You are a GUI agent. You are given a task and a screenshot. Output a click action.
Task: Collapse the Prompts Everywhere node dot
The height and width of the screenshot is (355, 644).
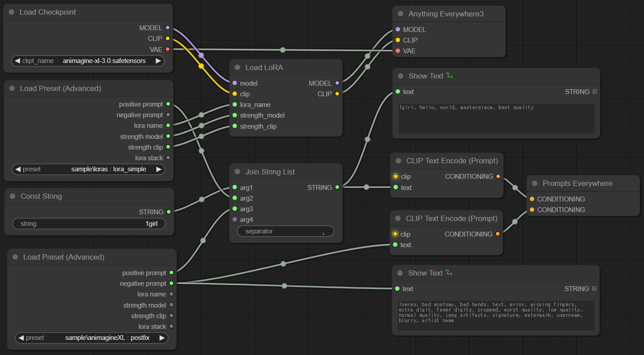535,183
